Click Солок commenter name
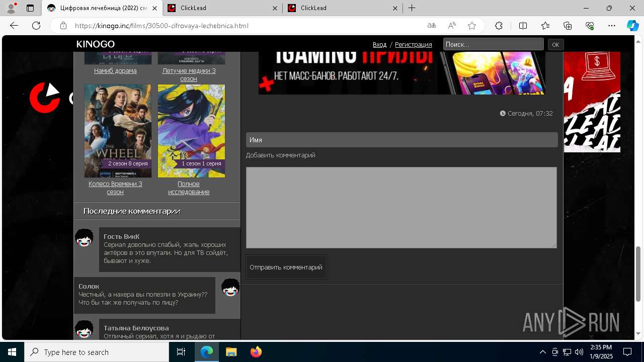644x362 pixels. point(89,286)
